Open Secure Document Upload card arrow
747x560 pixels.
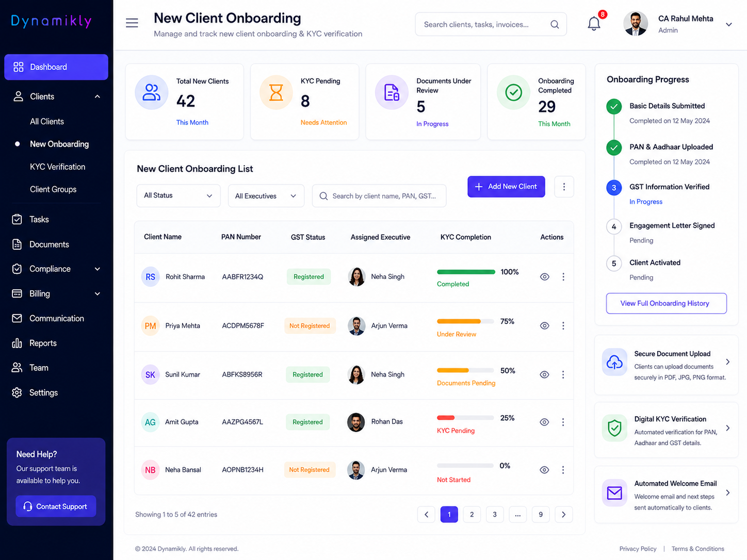728,362
